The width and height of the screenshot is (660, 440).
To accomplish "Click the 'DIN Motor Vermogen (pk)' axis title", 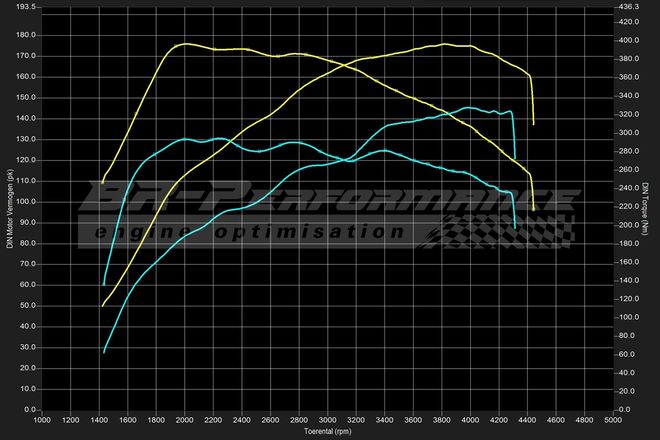I will [x=8, y=211].
